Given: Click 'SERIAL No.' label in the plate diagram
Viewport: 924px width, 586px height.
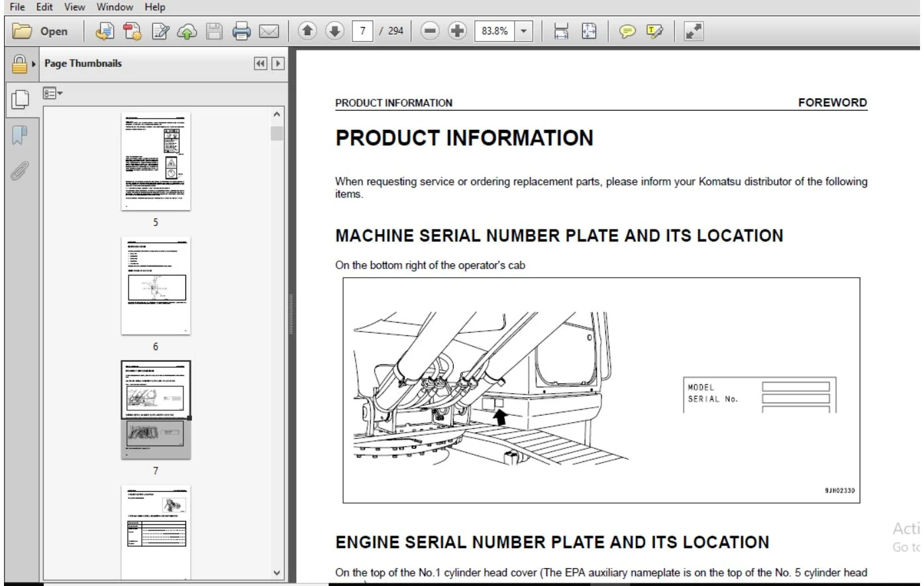Looking at the screenshot, I should (x=713, y=399).
